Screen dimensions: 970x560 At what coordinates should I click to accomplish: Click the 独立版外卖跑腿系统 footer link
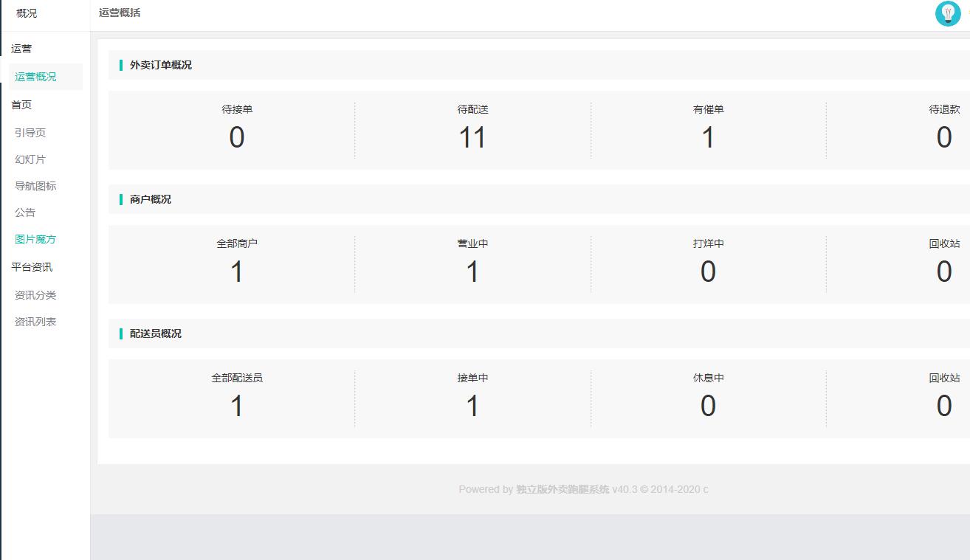[x=563, y=489]
